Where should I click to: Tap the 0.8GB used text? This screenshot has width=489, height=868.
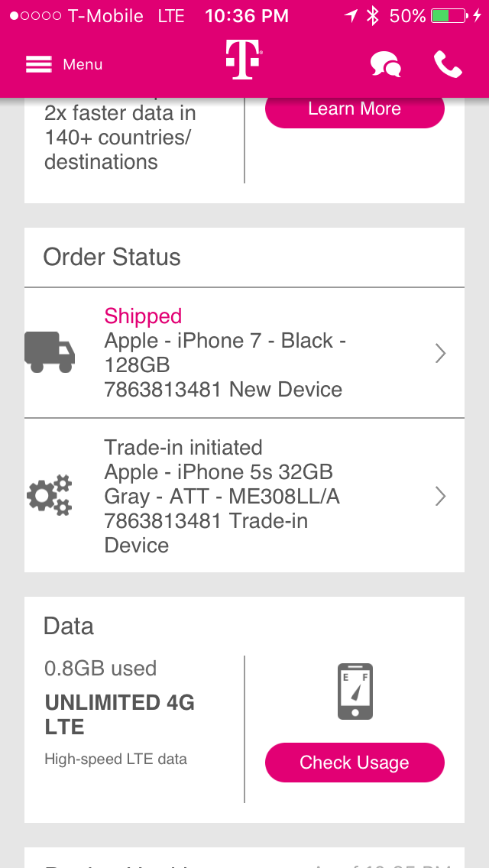tap(100, 669)
